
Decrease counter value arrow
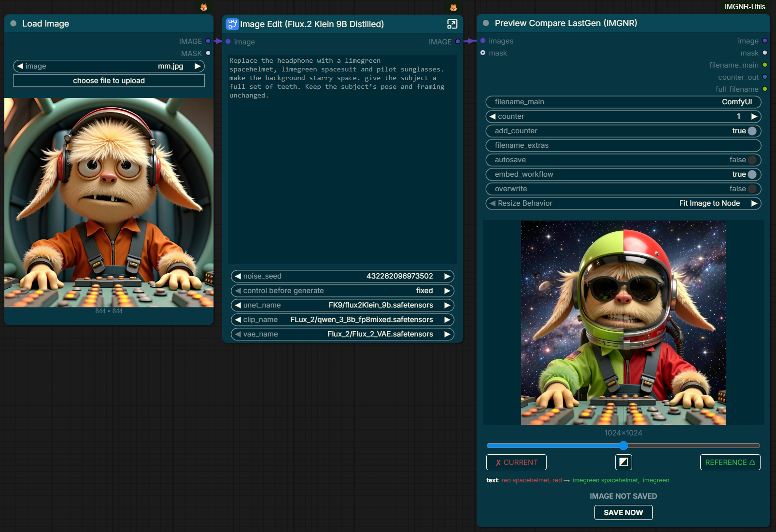coord(493,116)
